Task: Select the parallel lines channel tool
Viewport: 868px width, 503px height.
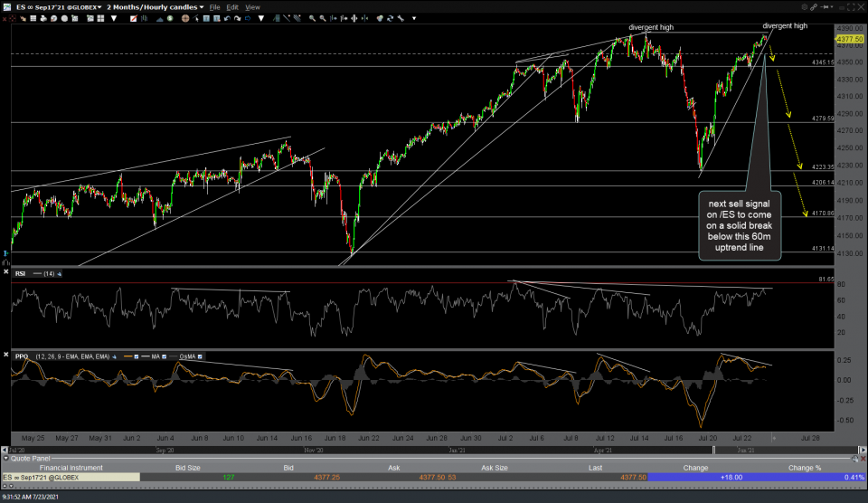Action: [x=297, y=18]
